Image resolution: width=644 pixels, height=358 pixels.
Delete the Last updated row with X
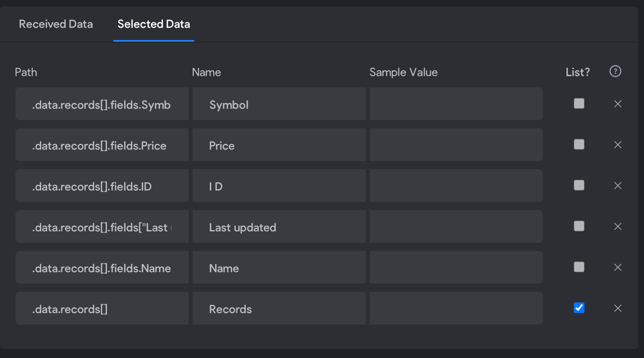click(x=618, y=226)
